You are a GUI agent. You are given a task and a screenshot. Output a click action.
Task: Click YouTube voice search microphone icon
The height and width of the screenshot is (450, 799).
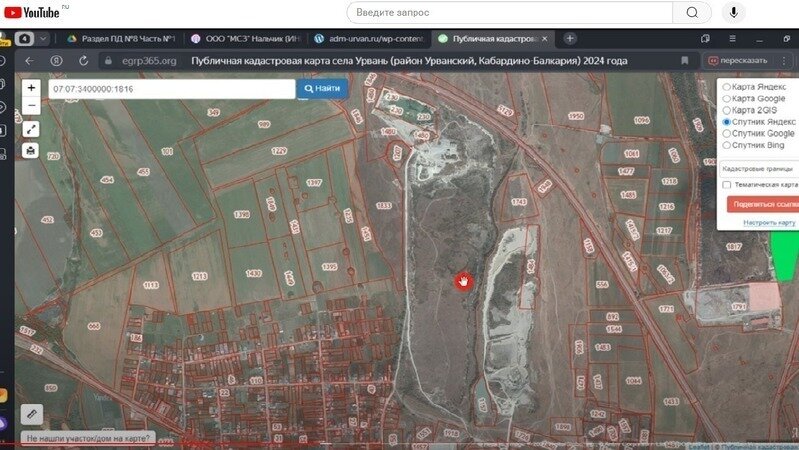(735, 12)
